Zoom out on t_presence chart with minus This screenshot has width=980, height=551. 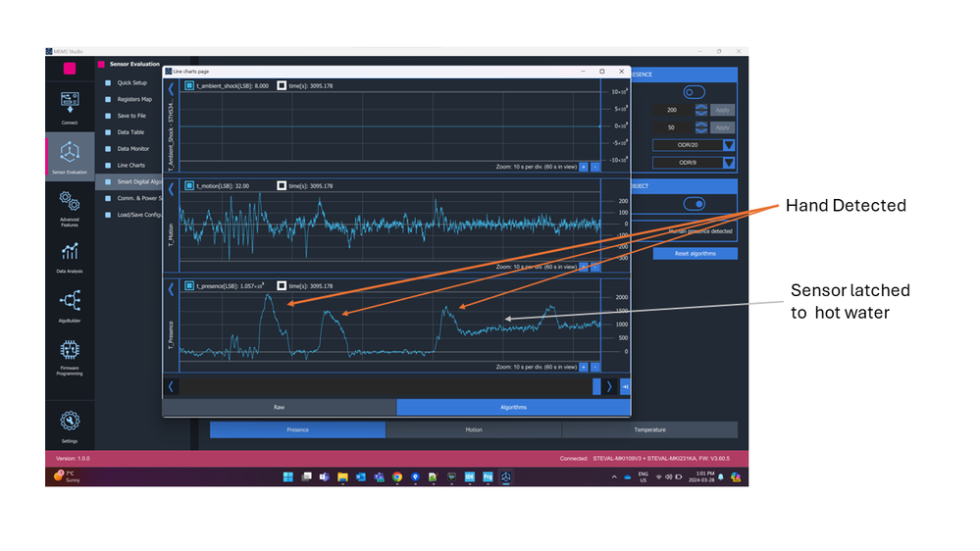point(595,367)
